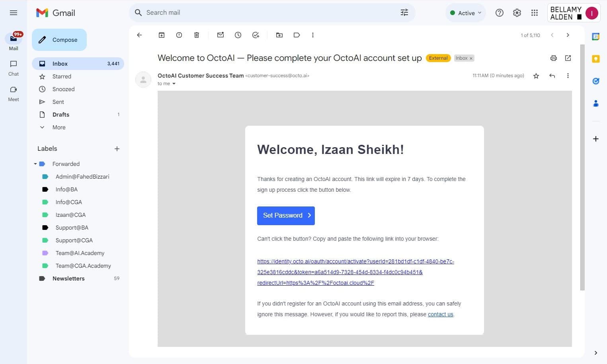The height and width of the screenshot is (364, 607).
Task: Reply to the OctoAI message
Action: click(x=552, y=76)
